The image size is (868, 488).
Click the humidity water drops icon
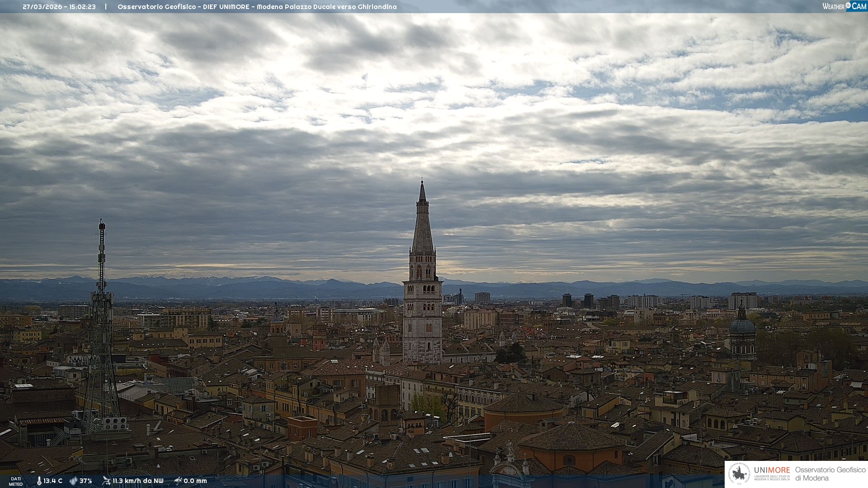pos(73,481)
